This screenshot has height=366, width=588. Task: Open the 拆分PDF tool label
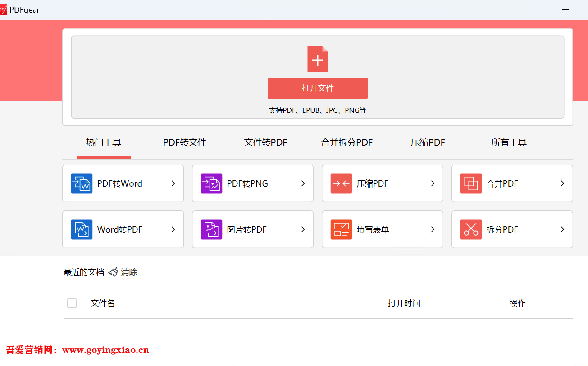coord(502,230)
